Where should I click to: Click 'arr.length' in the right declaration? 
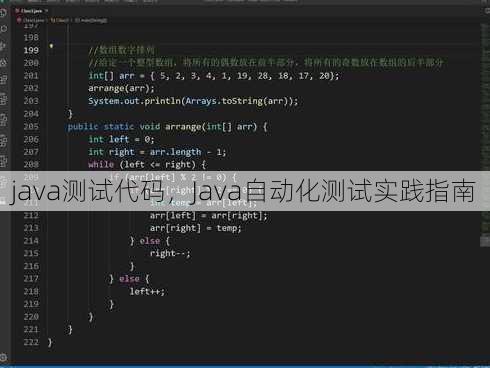pos(175,152)
